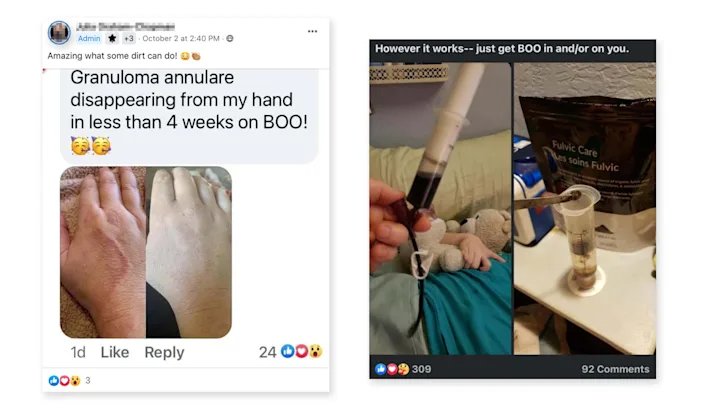Viewport: 705px width, 409px height.
Task: Click the 1d comment timestamp
Action: click(x=78, y=352)
